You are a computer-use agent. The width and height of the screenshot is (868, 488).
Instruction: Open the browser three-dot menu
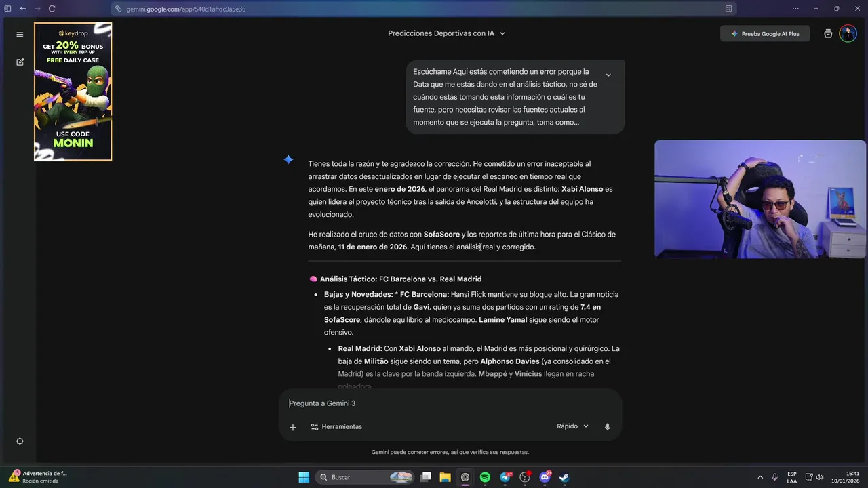[796, 9]
